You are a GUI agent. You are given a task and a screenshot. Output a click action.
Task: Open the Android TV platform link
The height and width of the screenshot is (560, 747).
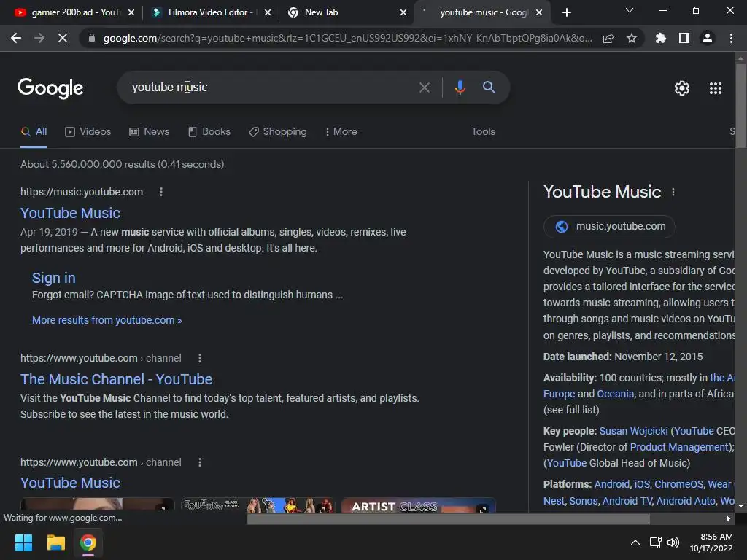tap(627, 501)
